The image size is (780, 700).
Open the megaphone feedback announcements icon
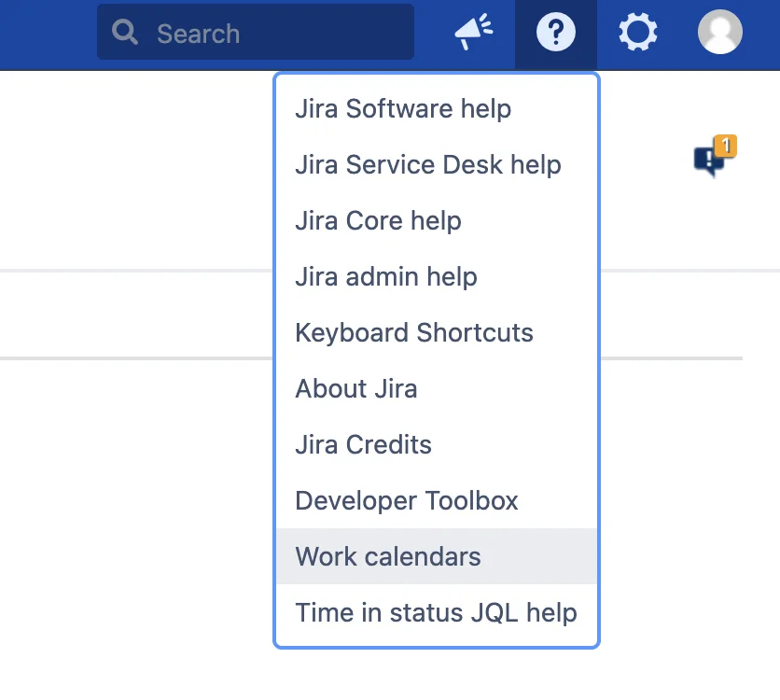coord(474,33)
